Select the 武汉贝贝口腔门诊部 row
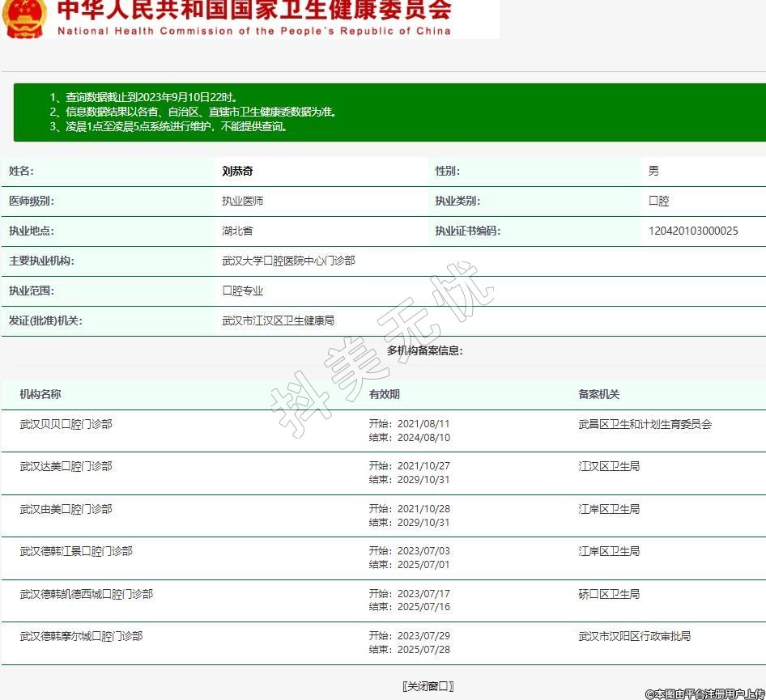 66,424
